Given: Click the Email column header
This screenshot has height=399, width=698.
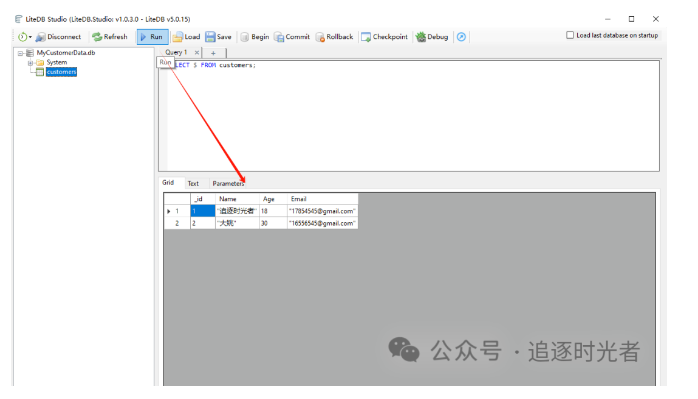Looking at the screenshot, I should click(x=322, y=199).
